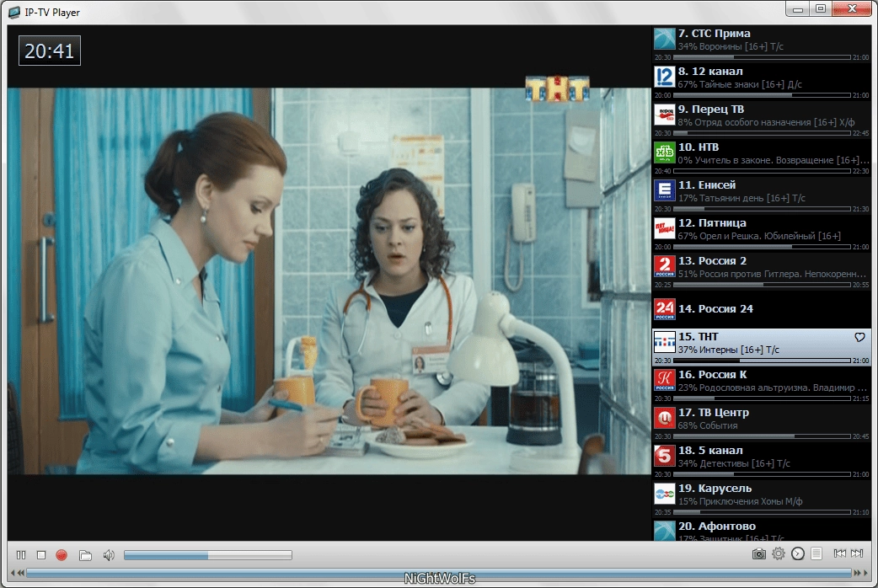The image size is (878, 588).
Task: Open a file using the folder icon
Action: [x=85, y=555]
